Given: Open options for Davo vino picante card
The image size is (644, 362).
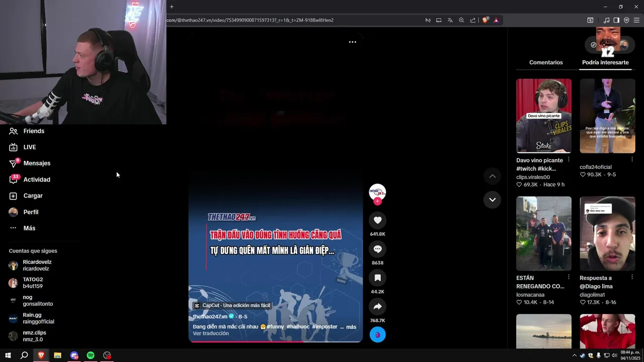Looking at the screenshot, I should point(569,159).
